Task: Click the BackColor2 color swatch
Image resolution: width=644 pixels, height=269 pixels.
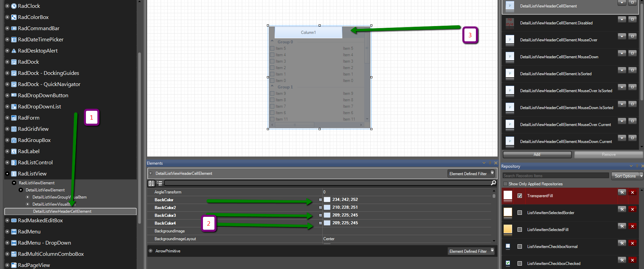Action: tap(327, 207)
